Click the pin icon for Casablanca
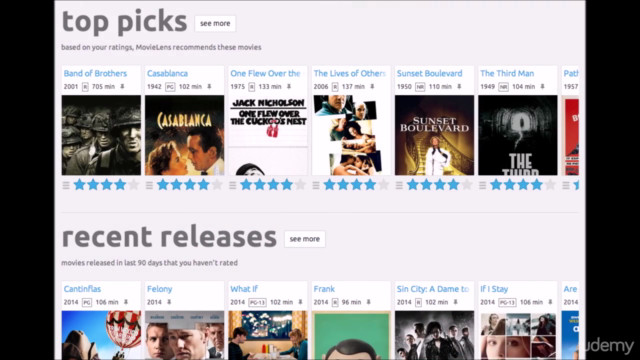Image resolution: width=640 pixels, height=360 pixels. (x=209, y=87)
